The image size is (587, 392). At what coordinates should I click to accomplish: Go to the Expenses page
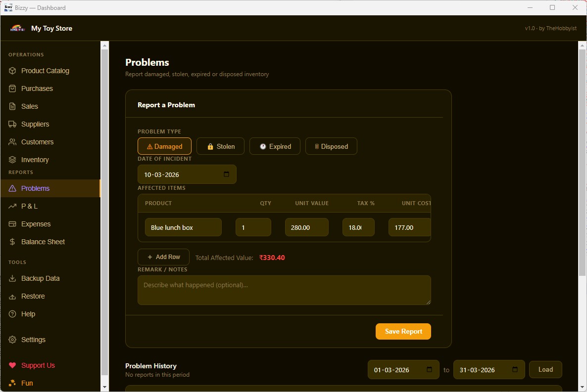[36, 224]
